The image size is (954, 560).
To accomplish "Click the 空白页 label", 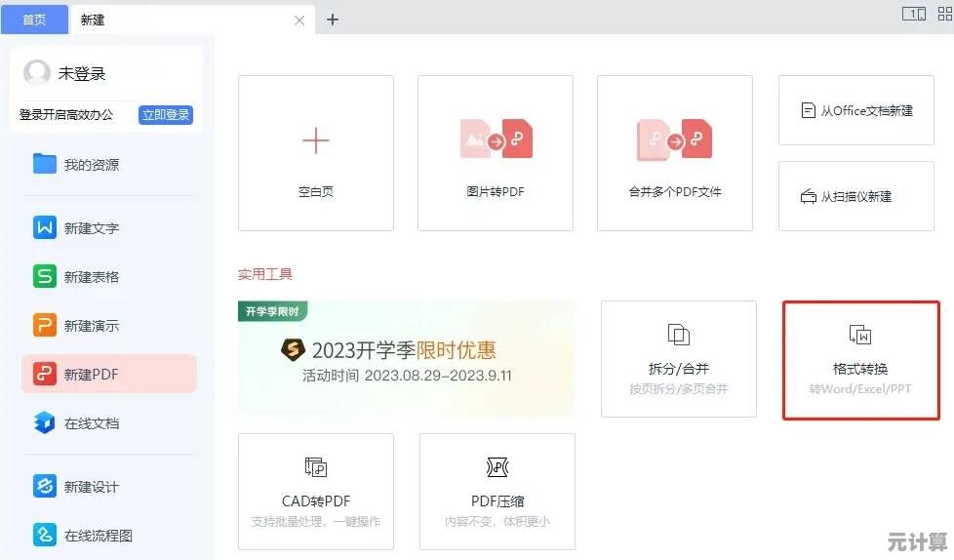I will click(316, 192).
